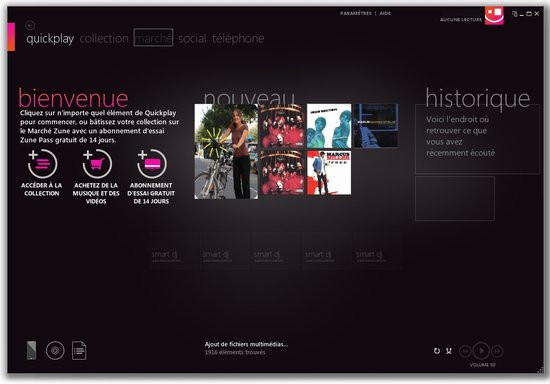The image size is (550, 384).
Task: Go to the téléphone tab
Action: pos(238,38)
